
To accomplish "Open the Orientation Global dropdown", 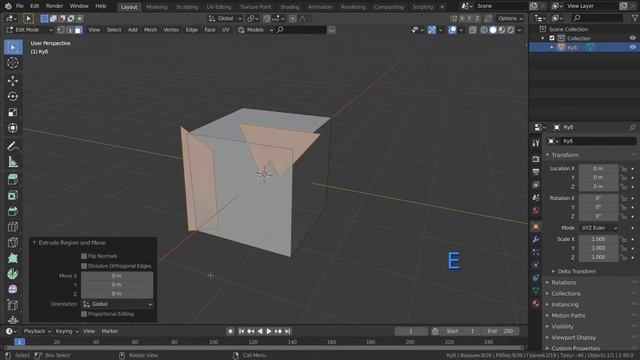I will (117, 304).
